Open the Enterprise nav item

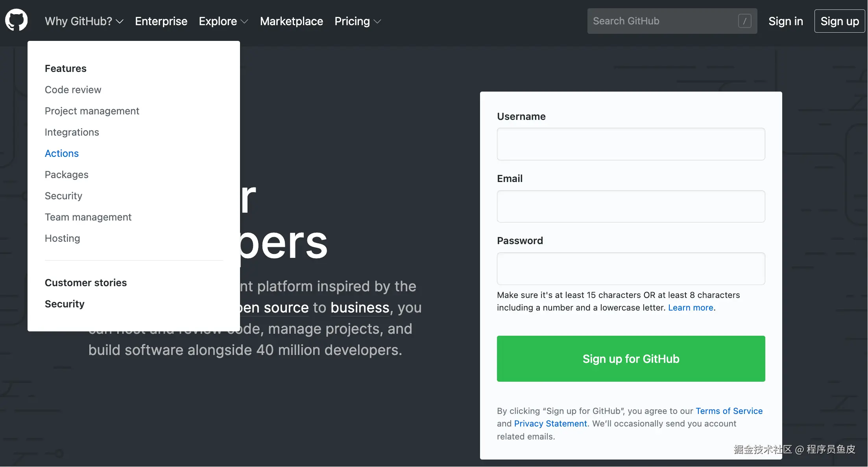coord(161,21)
